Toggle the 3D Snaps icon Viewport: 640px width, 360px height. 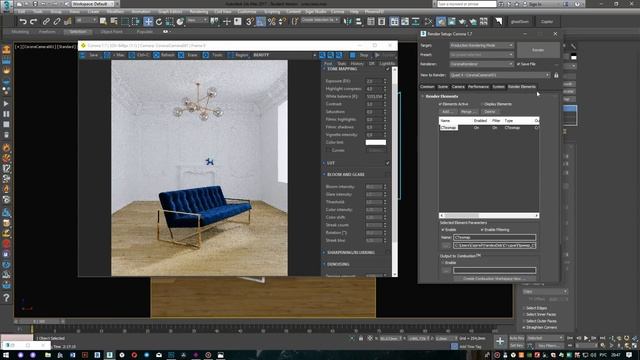250,22
